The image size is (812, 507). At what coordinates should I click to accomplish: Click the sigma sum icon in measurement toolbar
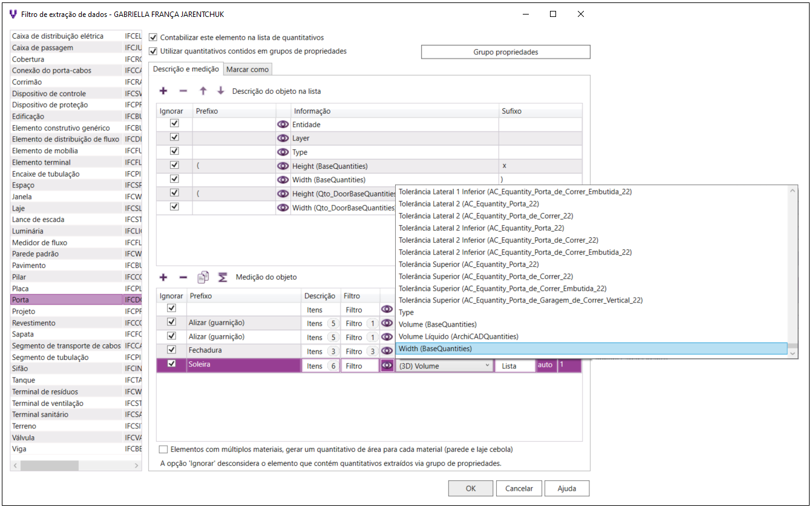point(223,277)
